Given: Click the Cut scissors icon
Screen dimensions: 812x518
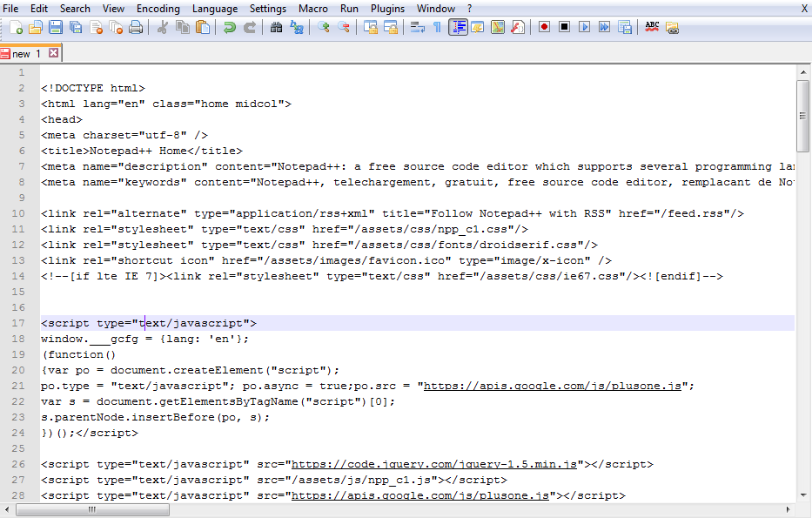Looking at the screenshot, I should (162, 27).
